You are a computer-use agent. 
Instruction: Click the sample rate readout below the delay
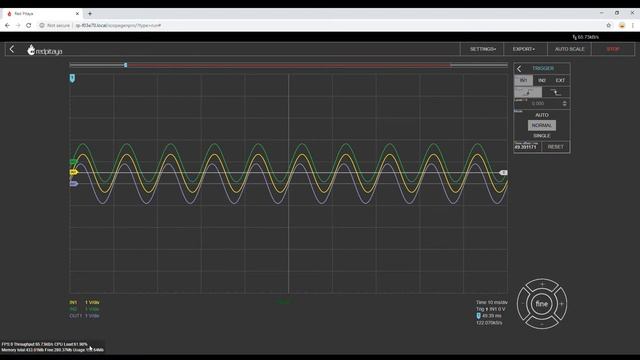pyautogui.click(x=489, y=323)
